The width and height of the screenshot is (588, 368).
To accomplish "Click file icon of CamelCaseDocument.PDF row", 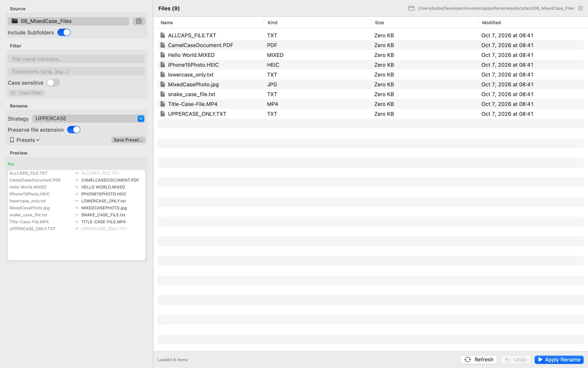I will point(162,45).
